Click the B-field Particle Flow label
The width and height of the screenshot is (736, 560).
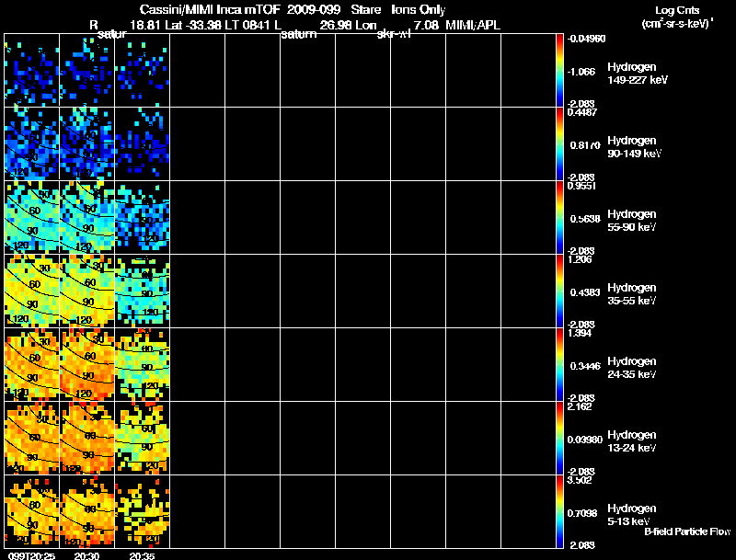click(x=686, y=532)
